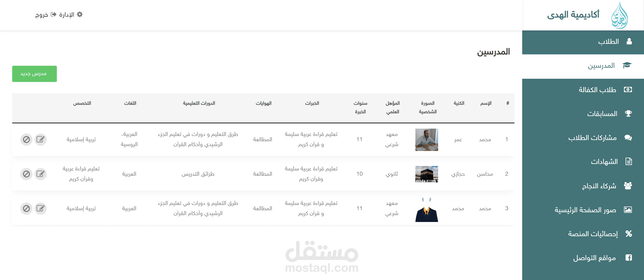The width and height of the screenshot is (644, 280).
Task: Click the edit icon for teacher row 1
Action: 40,139
